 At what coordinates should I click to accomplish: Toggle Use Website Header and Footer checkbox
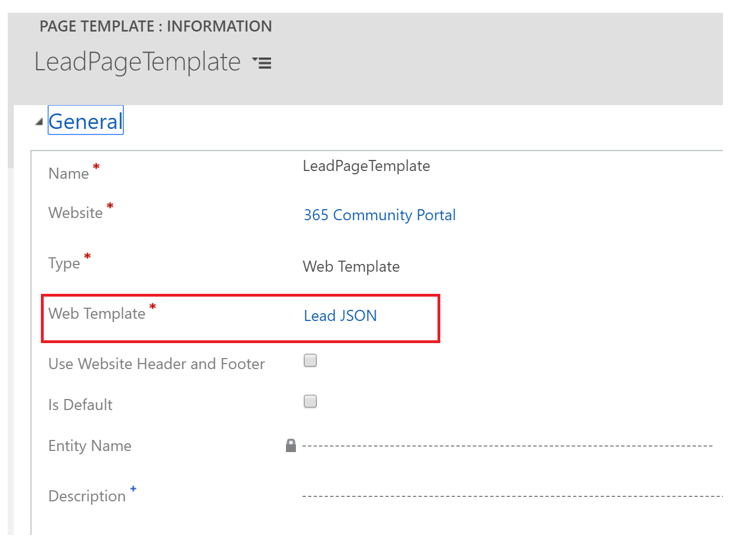tap(310, 361)
